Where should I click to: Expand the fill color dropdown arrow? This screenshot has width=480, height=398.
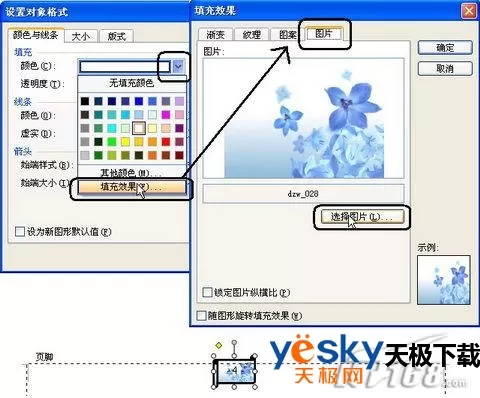click(178, 66)
